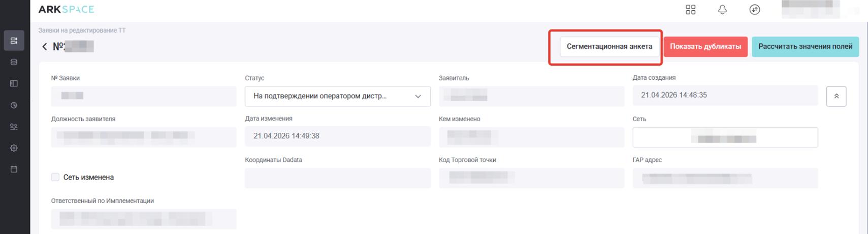This screenshot has width=868, height=234.
Task: Open the database sidebar icon
Action: (14, 62)
